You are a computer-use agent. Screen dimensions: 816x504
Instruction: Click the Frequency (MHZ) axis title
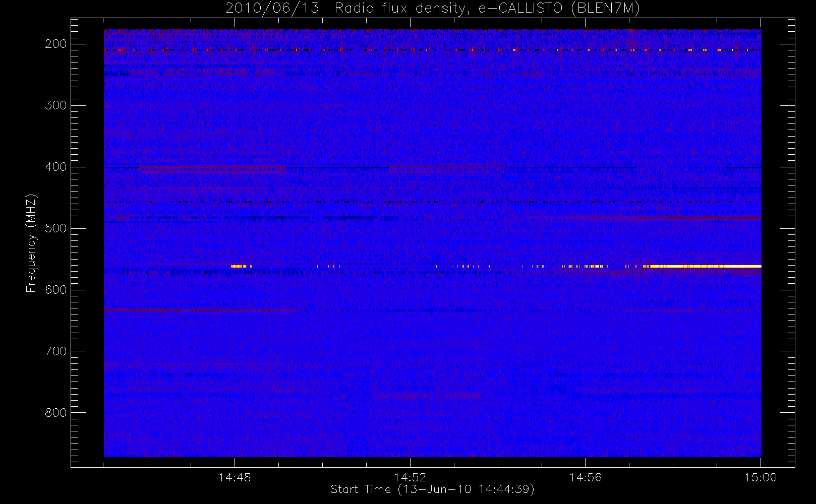click(x=31, y=243)
